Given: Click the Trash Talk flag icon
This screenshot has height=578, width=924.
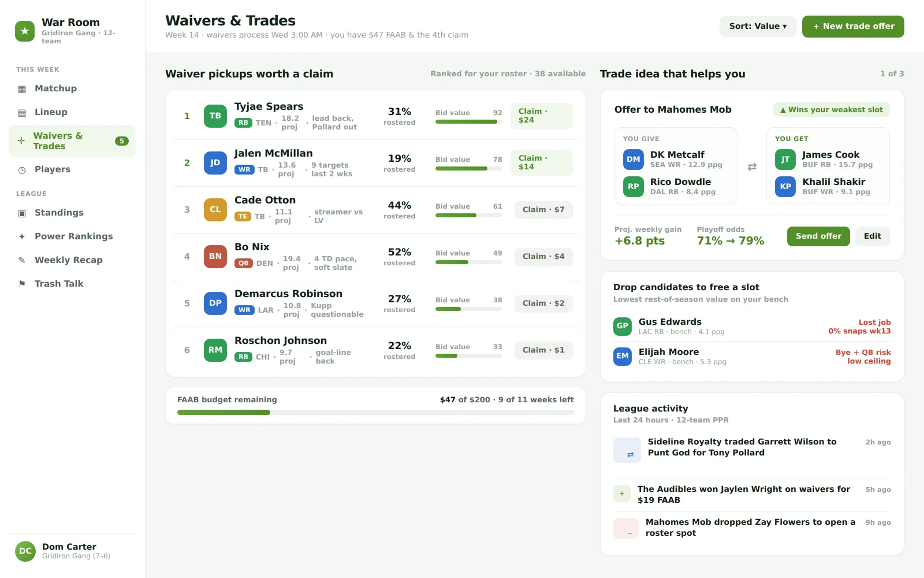Looking at the screenshot, I should click(22, 284).
